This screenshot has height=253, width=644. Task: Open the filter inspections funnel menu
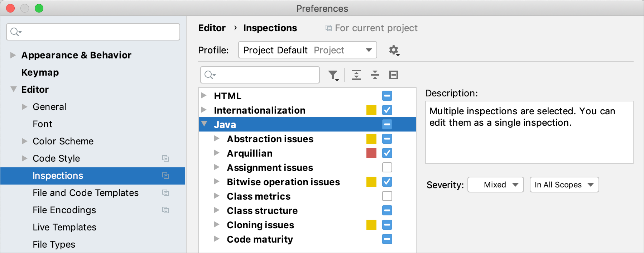pos(333,75)
